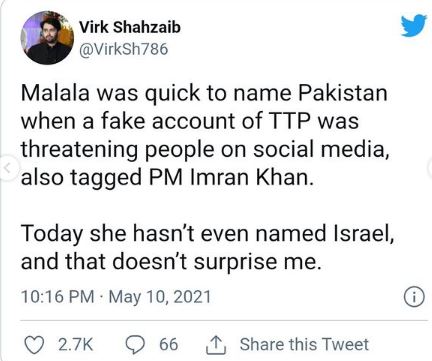
Task: Click the 66 replies count
Action: 168,344
